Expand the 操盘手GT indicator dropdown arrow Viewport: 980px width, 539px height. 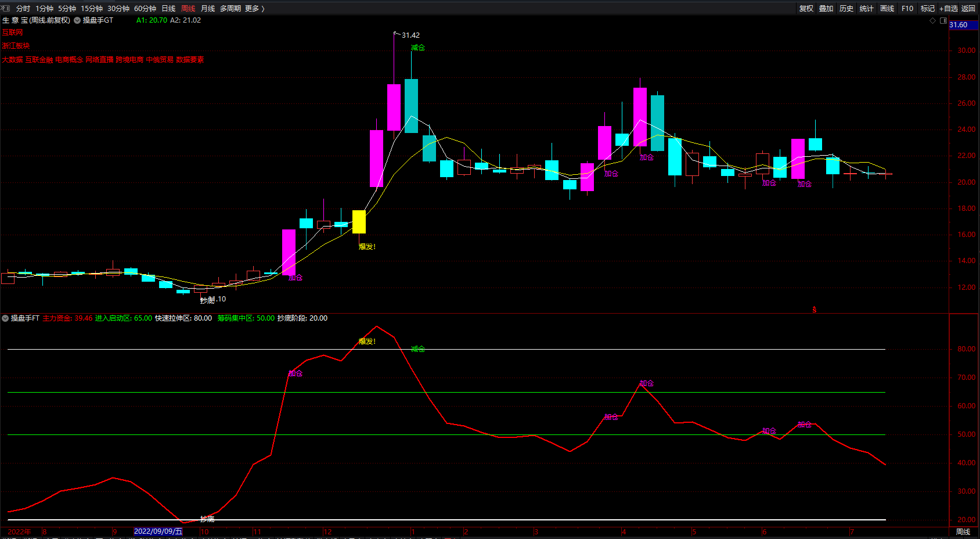77,20
